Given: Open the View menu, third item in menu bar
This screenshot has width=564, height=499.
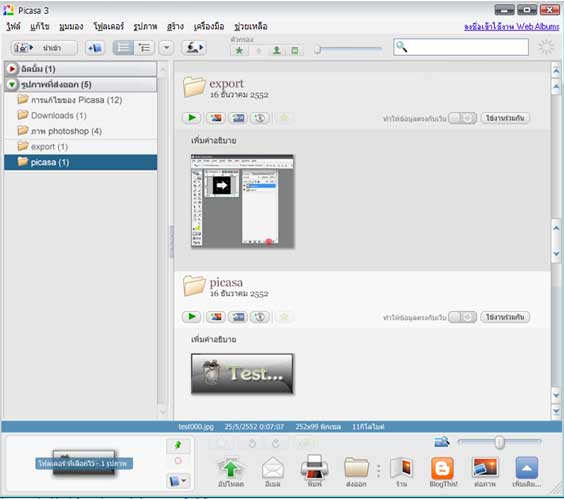Looking at the screenshot, I should 71,26.
